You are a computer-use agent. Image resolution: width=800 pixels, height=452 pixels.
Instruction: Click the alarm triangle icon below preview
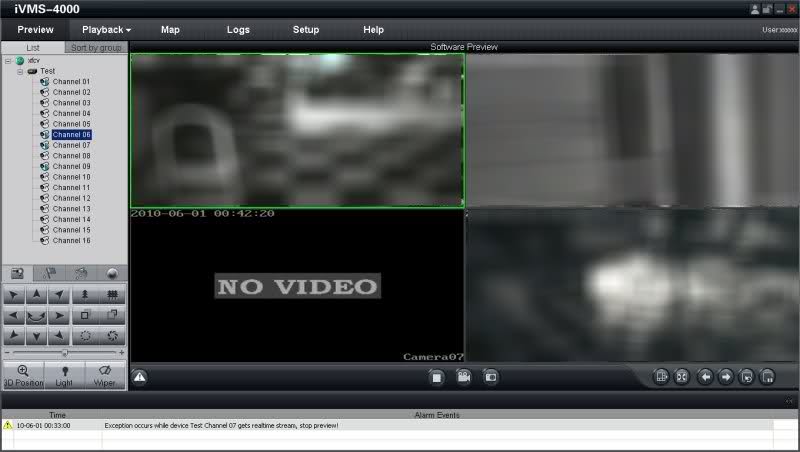click(140, 377)
